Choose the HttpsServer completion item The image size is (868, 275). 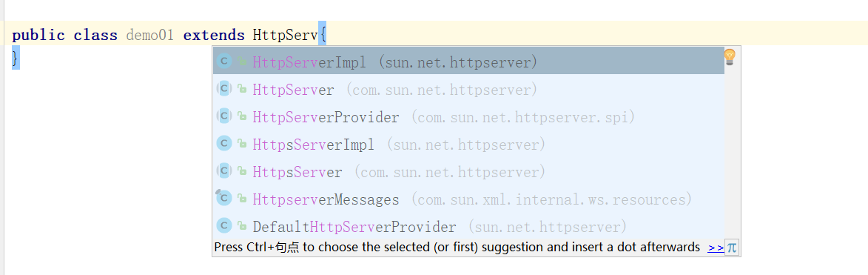point(468,172)
